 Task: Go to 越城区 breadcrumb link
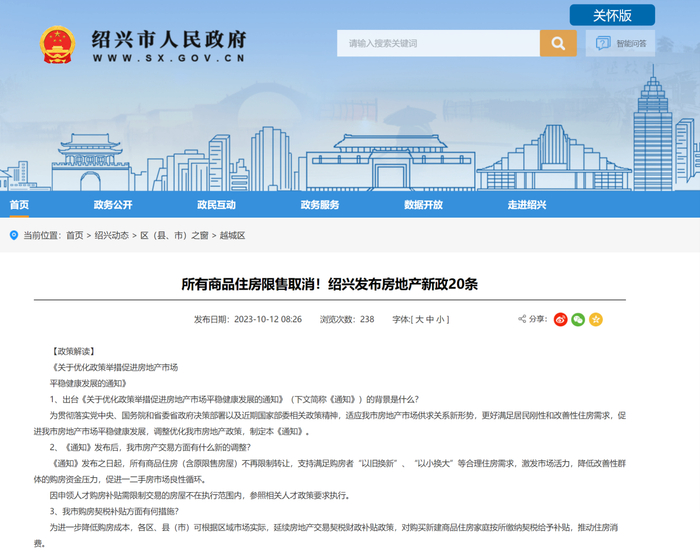click(x=232, y=235)
